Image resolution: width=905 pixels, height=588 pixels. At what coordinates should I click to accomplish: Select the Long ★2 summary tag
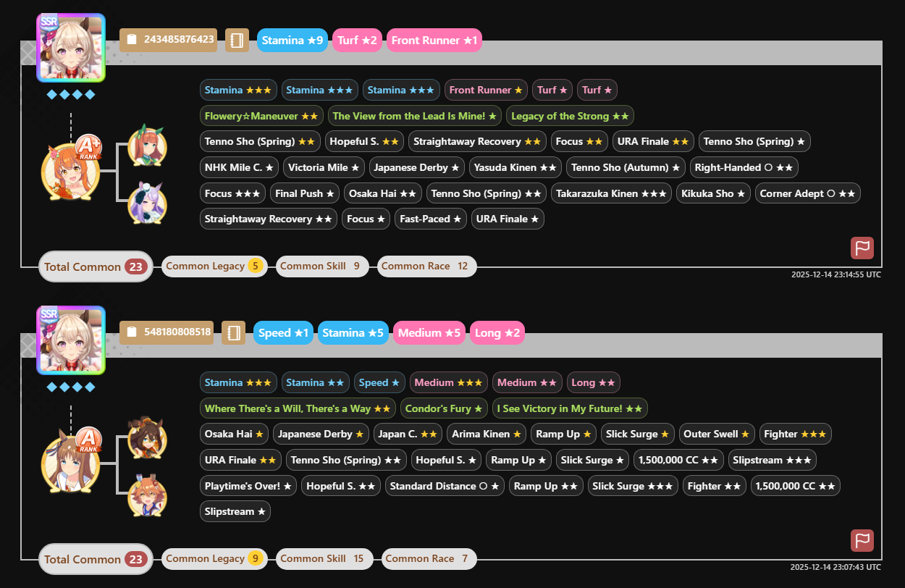point(497,333)
